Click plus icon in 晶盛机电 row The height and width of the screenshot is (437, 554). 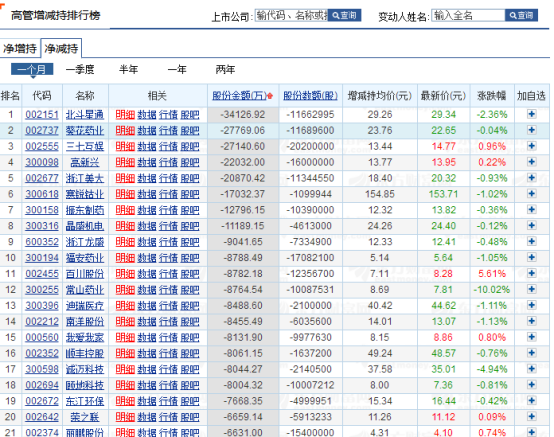pyautogui.click(x=531, y=225)
